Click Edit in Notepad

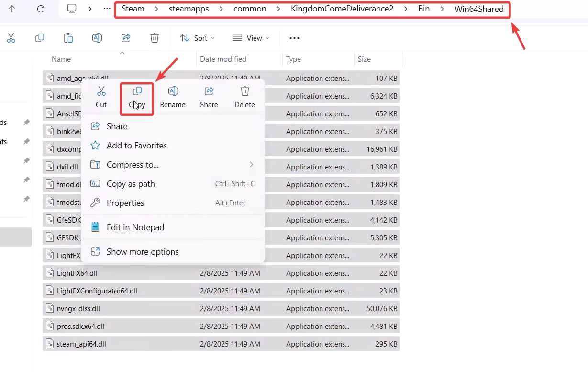[x=135, y=227]
